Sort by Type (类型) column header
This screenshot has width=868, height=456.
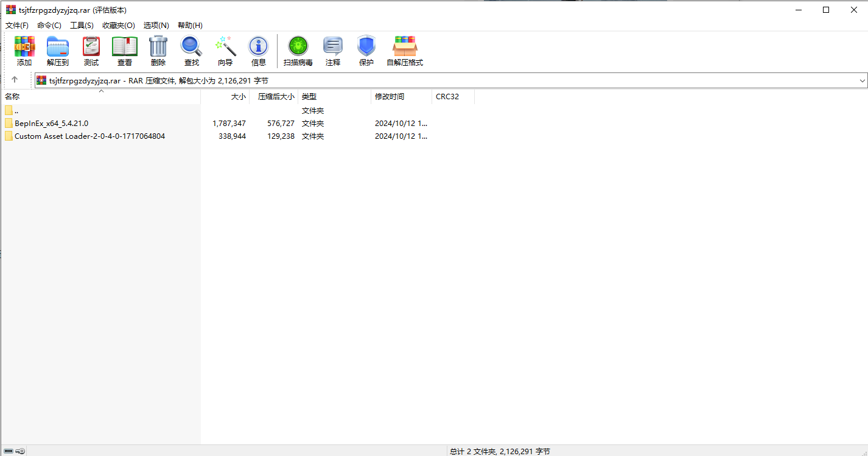pos(335,96)
